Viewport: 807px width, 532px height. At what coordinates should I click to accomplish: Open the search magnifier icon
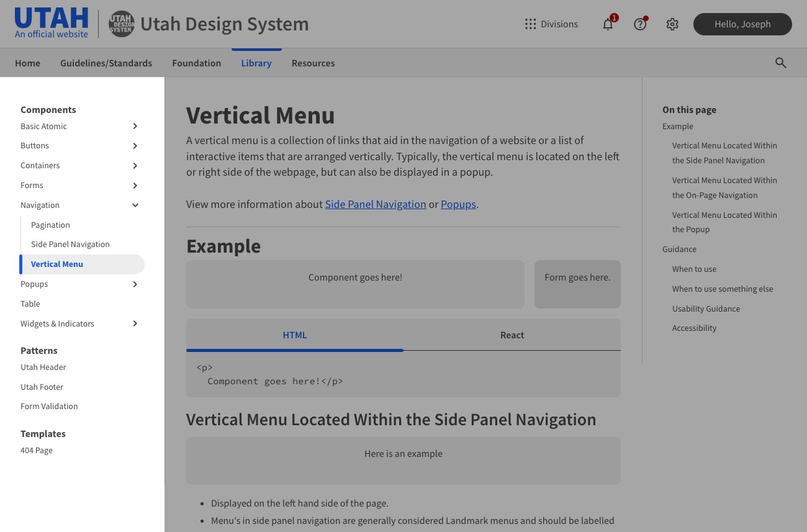(x=780, y=63)
